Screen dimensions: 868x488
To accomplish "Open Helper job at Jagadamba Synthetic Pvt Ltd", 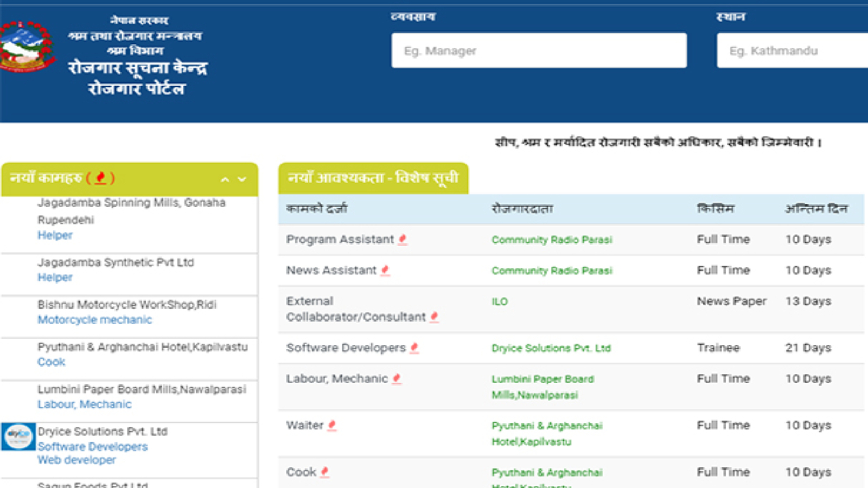I will (x=55, y=277).
